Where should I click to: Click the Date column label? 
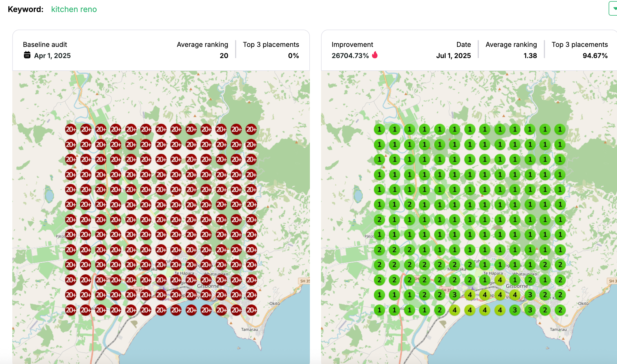[464, 45]
